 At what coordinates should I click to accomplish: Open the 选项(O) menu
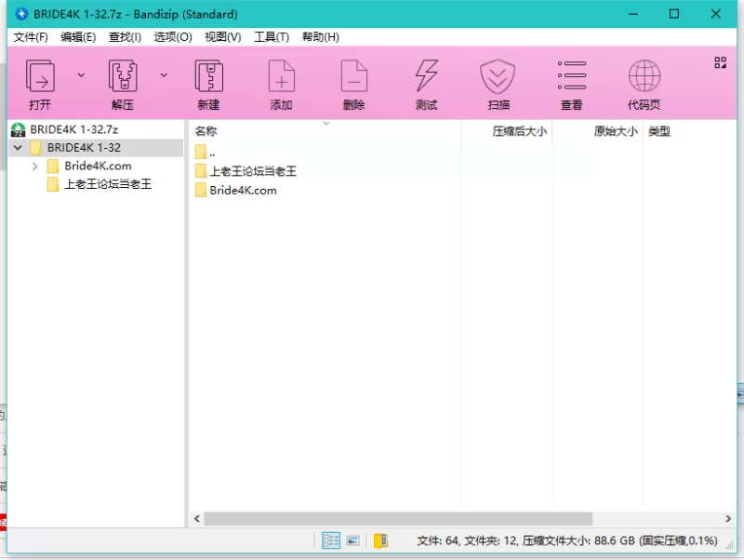tap(173, 37)
